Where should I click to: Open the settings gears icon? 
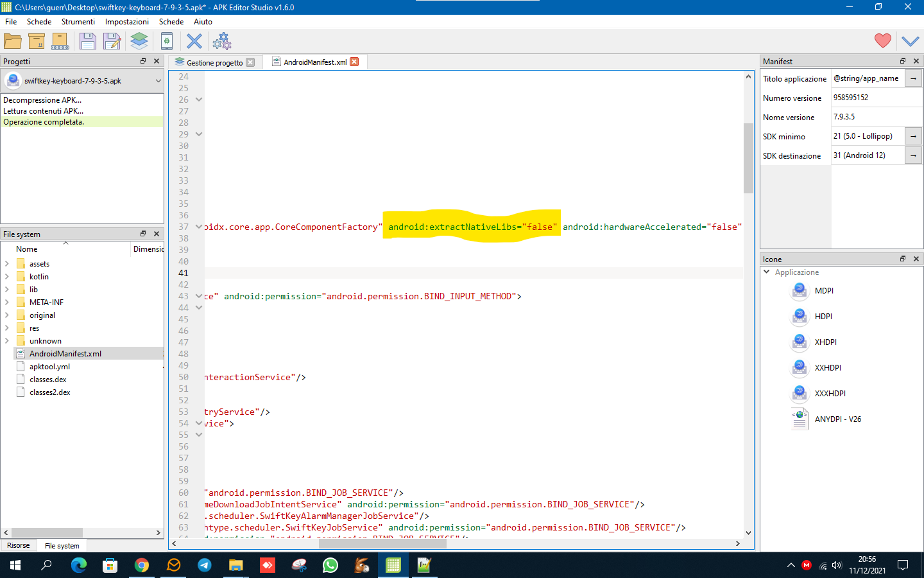222,41
